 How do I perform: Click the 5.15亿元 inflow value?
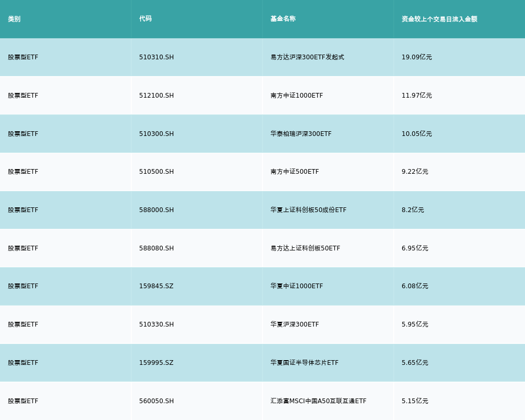click(415, 401)
